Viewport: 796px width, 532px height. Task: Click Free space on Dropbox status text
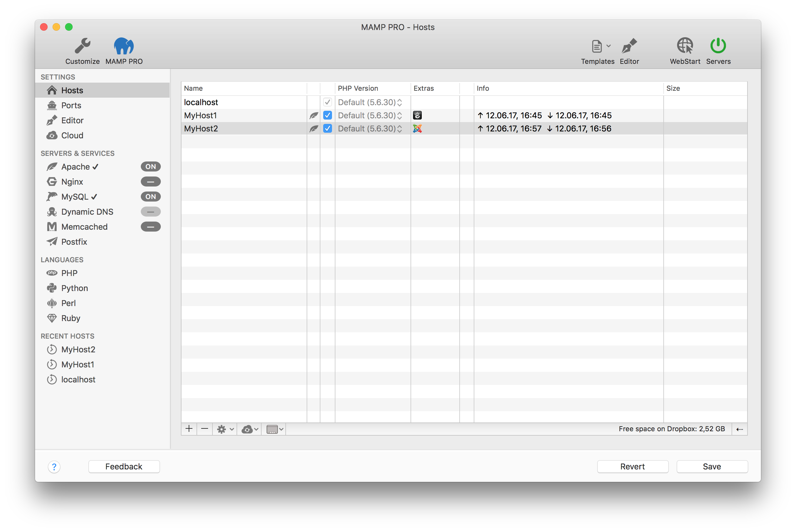671,429
